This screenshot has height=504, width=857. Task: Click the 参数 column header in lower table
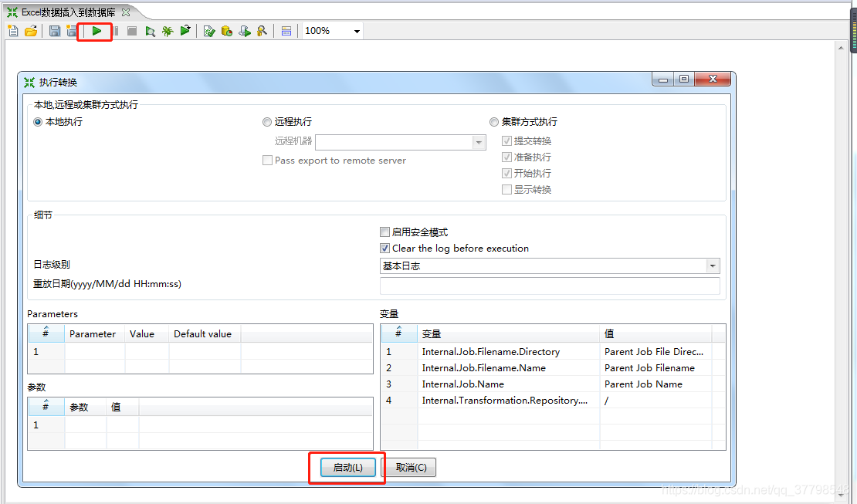click(85, 408)
